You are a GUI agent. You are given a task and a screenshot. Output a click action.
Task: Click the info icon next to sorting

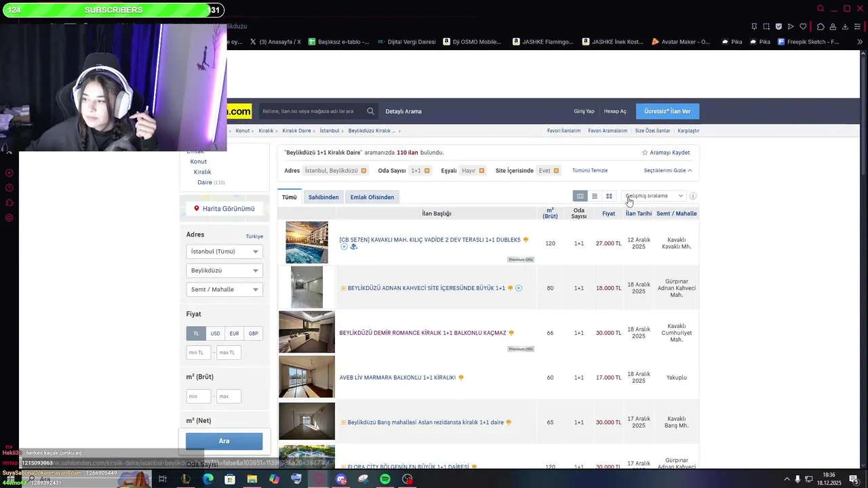tap(693, 196)
